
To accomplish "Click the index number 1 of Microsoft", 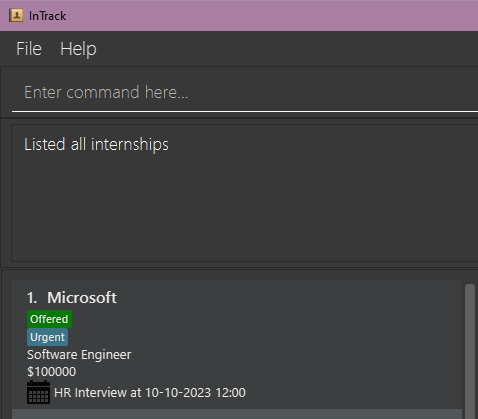I will (x=32, y=298).
